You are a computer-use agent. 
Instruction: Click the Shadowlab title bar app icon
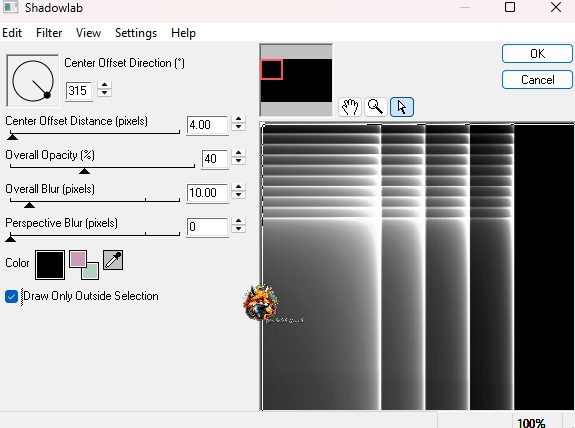click(10, 7)
